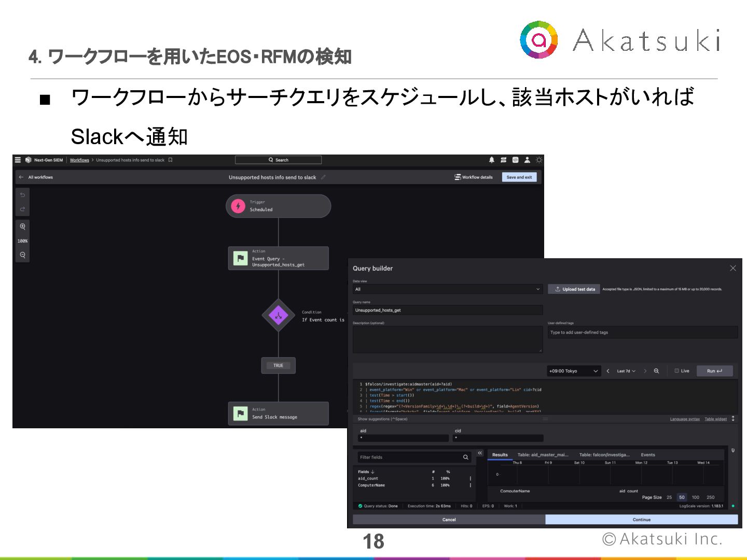The width and height of the screenshot is (747, 560).
Task: Open the Table widget link
Action: (x=715, y=419)
